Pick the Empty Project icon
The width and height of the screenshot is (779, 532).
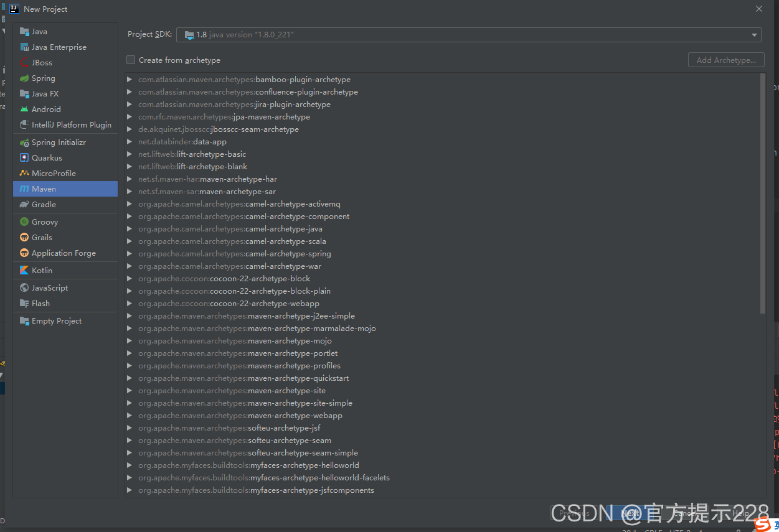24,321
